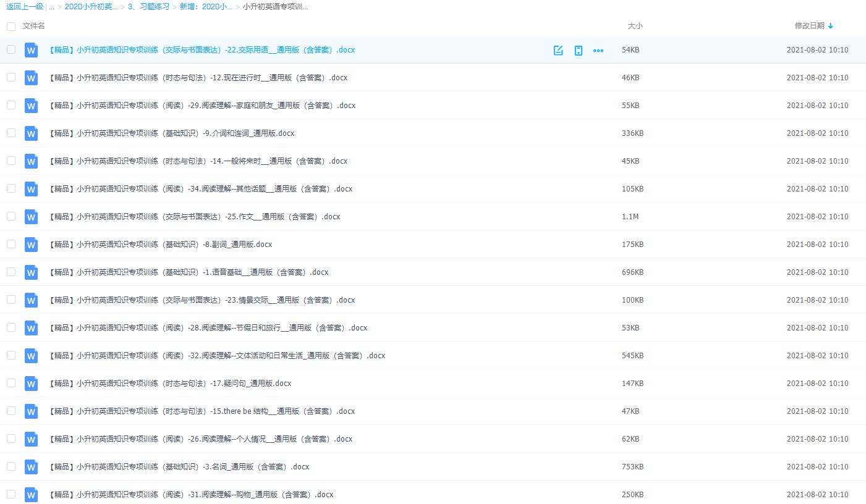
Task: Click the 返回上一级 link
Action: 24,7
